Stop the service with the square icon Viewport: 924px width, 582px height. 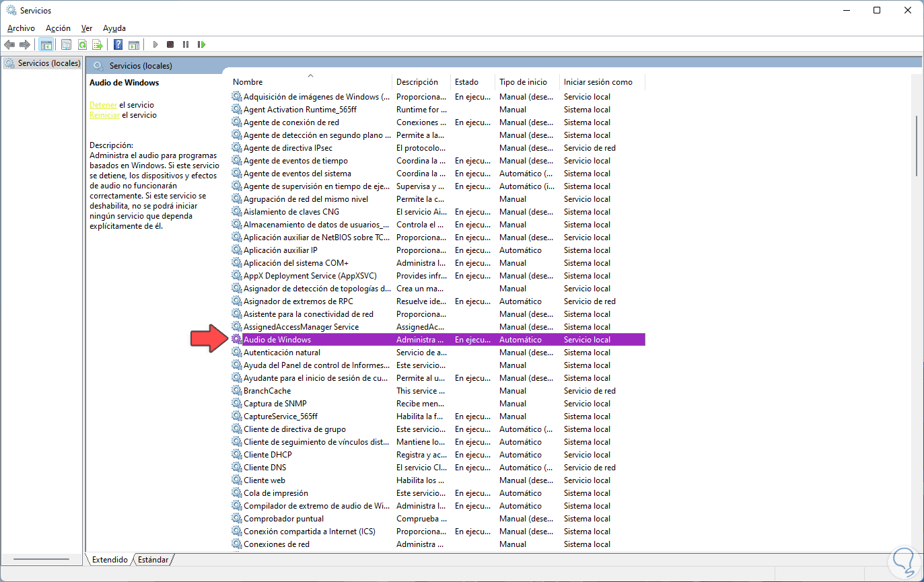[x=170, y=44]
